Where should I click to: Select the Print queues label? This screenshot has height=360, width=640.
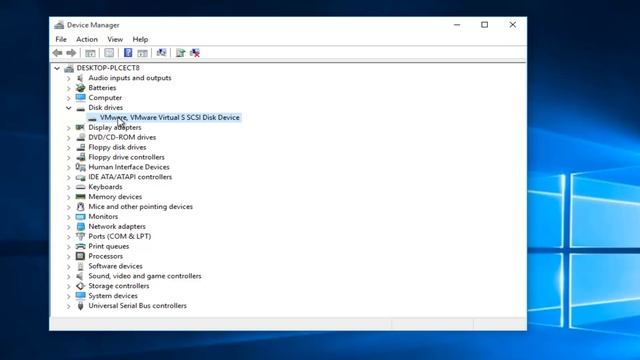coord(109,246)
